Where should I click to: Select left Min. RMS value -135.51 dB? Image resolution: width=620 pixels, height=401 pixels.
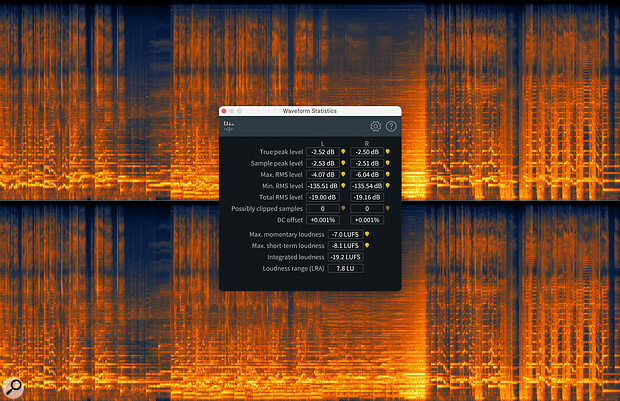point(323,186)
